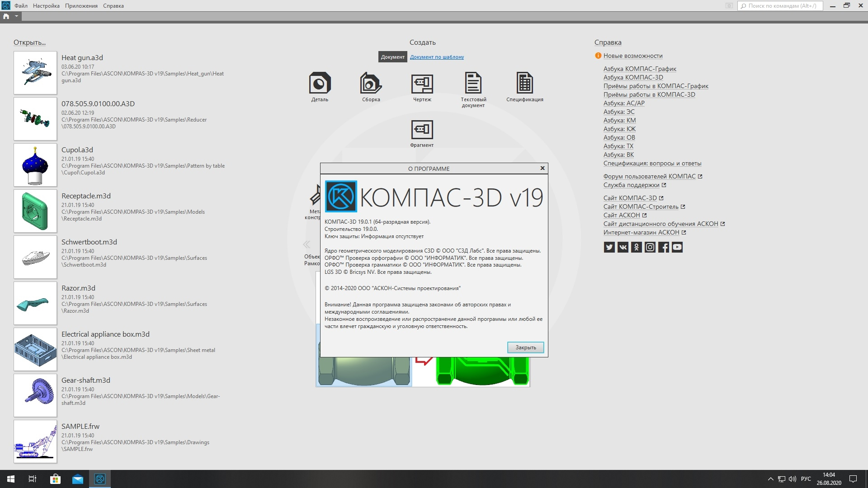Click the Открыть... link

point(29,42)
